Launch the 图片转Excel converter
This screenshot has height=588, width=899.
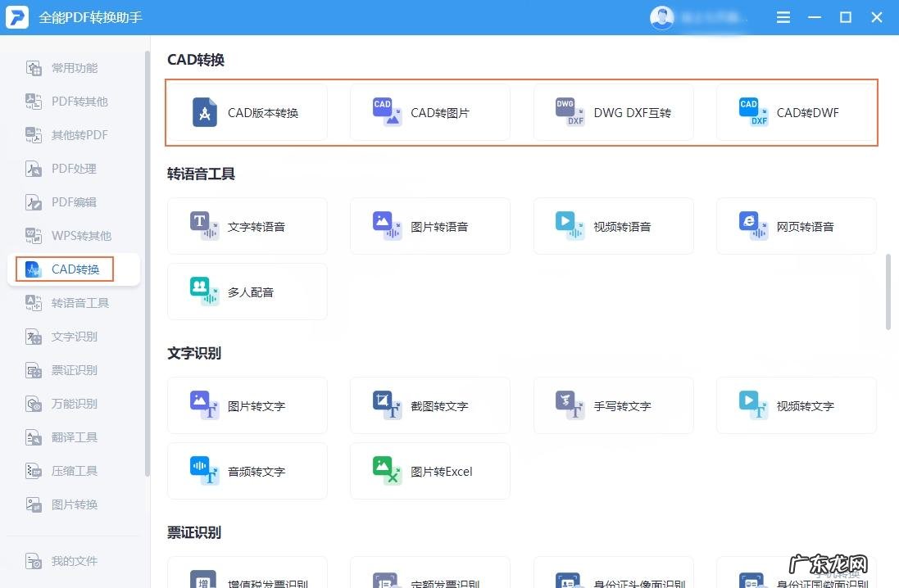click(x=429, y=471)
